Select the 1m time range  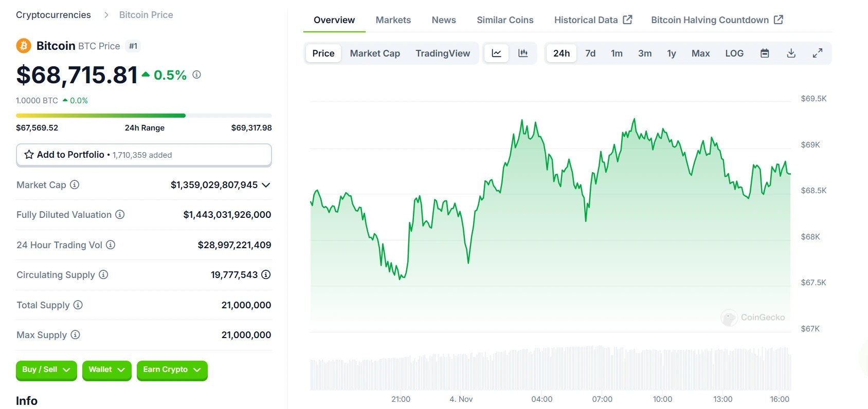tap(617, 53)
